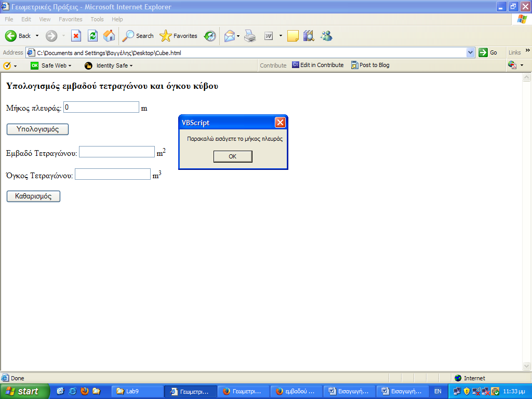
Task: Click the Back arrow button
Action: click(x=18, y=36)
